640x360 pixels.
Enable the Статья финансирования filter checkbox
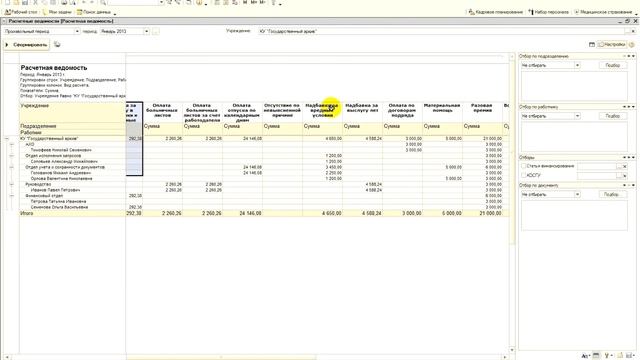point(523,166)
